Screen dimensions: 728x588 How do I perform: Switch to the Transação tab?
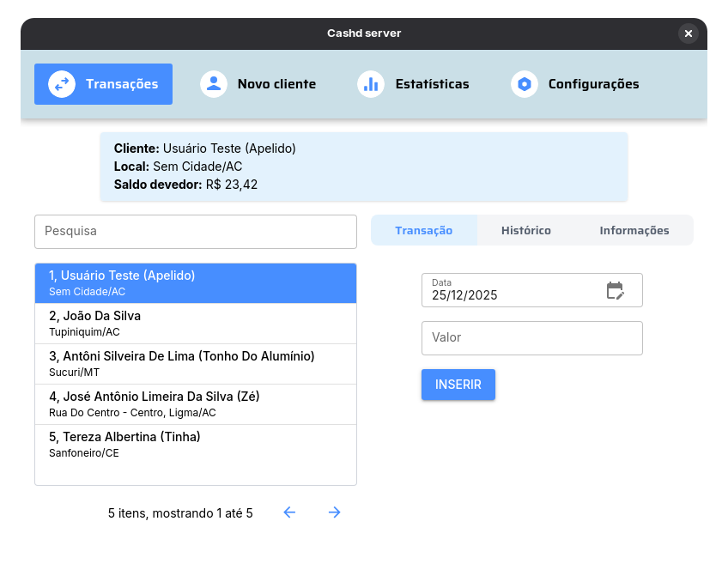(x=424, y=230)
